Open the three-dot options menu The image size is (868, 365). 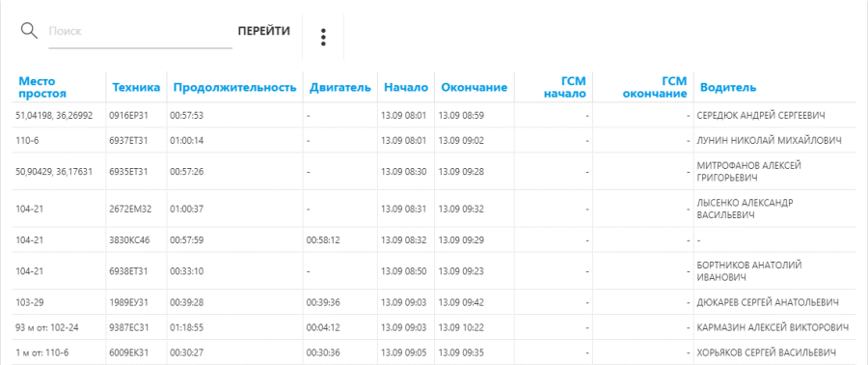pos(323,37)
